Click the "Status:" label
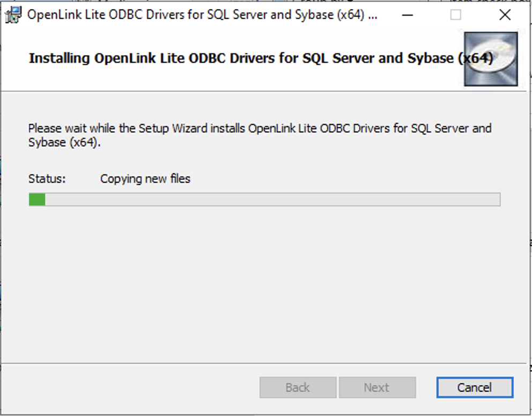Viewport: 532px width, 416px height. tap(47, 179)
